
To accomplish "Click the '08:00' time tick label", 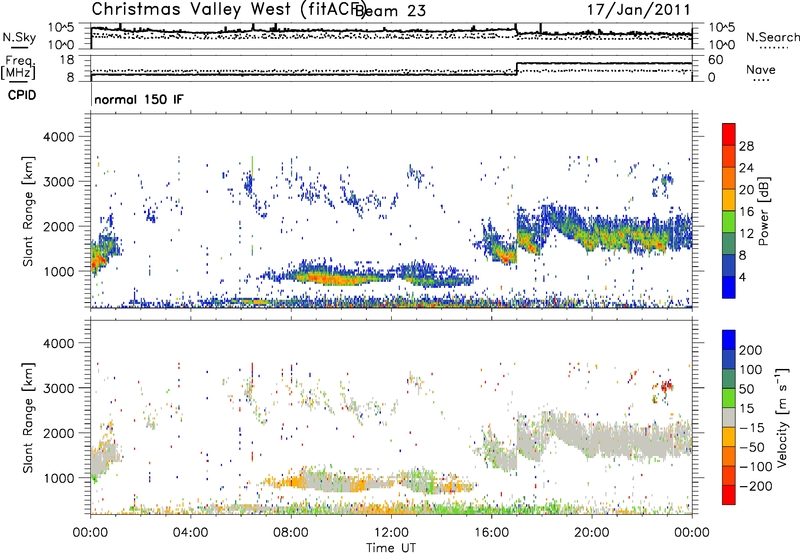I will pyautogui.click(x=291, y=533).
